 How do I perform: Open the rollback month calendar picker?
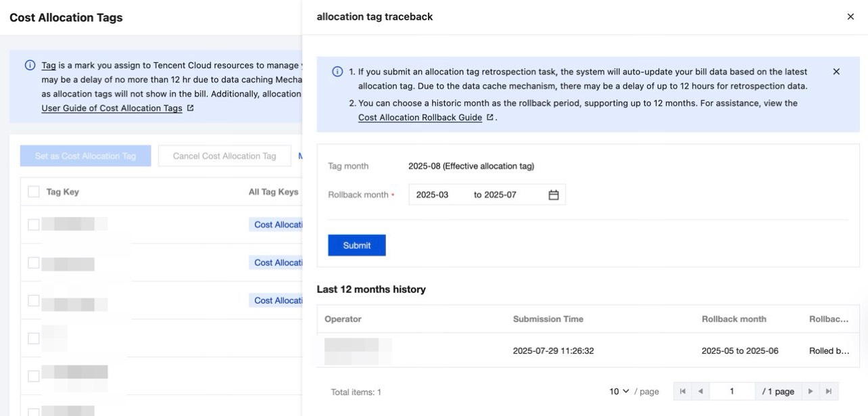click(x=554, y=195)
